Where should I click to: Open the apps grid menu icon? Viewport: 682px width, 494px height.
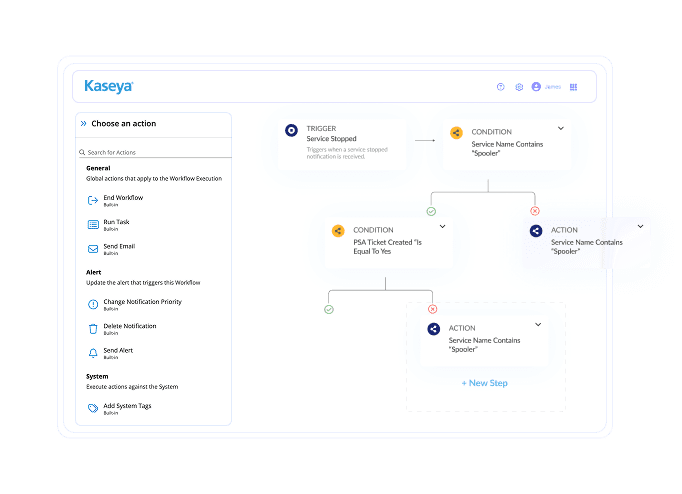tap(574, 87)
